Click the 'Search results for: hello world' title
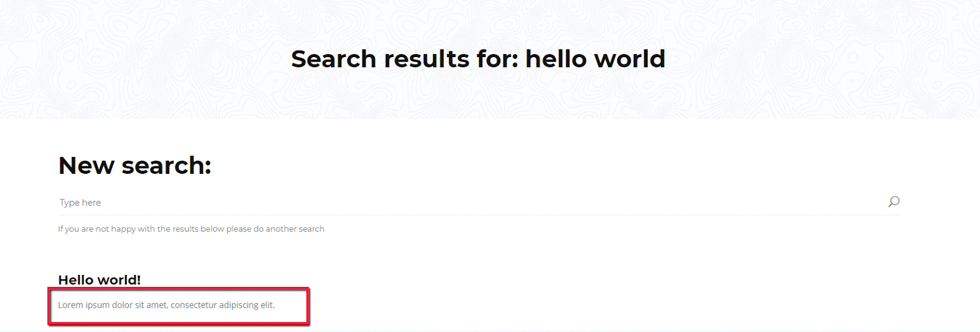This screenshot has height=332, width=980. coord(478,59)
